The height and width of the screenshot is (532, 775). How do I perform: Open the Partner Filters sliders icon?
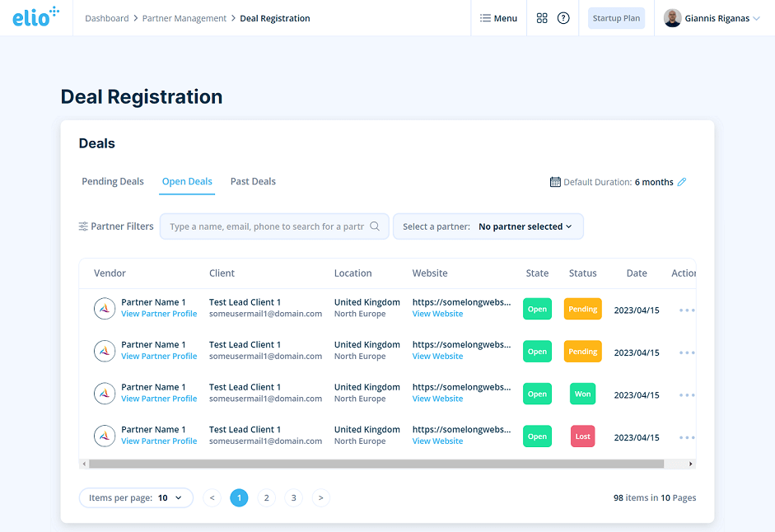83,226
